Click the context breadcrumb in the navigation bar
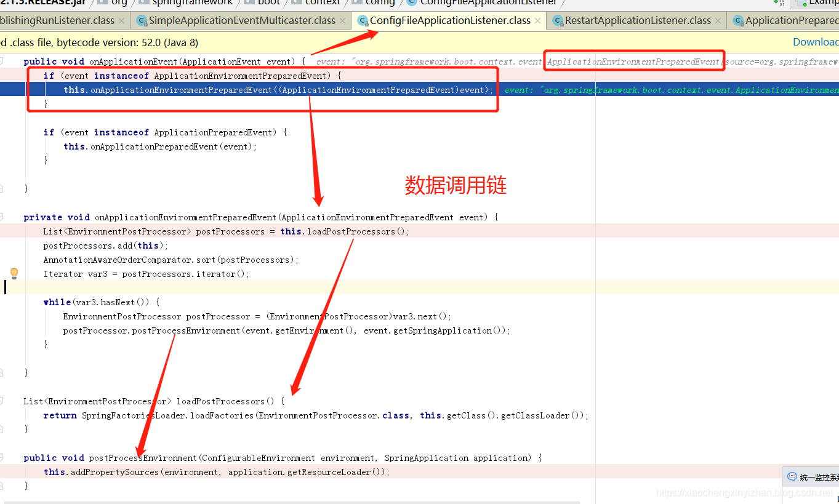 (323, 2)
